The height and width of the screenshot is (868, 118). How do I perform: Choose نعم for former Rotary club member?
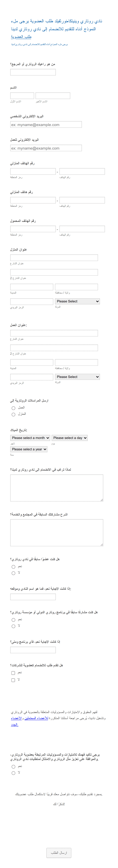pos(14,567)
